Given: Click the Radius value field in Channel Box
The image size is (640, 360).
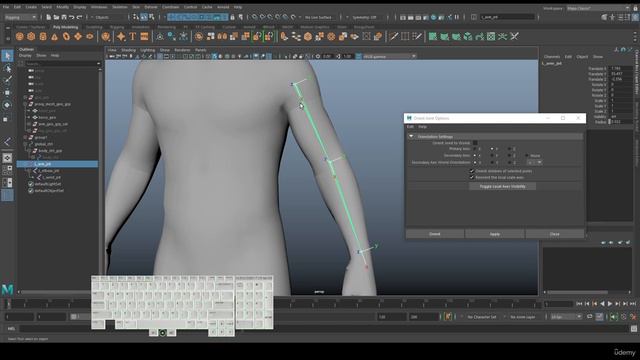Looking at the screenshot, I should (620, 122).
